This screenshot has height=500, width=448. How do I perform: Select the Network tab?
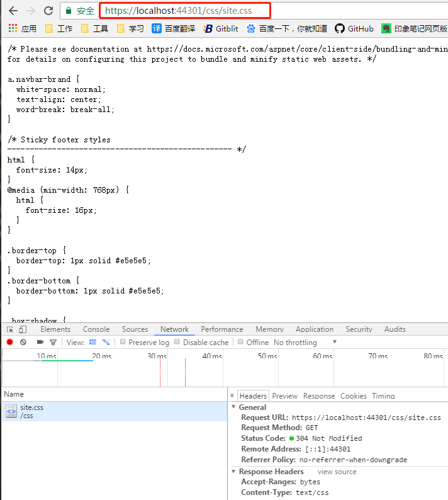coord(175,329)
